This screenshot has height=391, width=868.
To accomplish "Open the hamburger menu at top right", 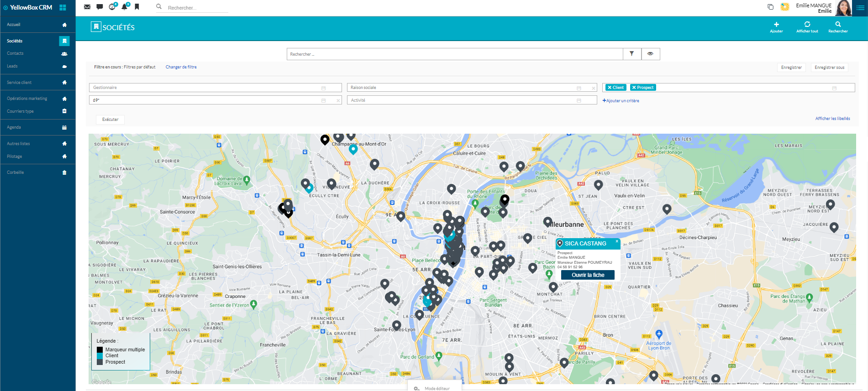I will coord(860,7).
